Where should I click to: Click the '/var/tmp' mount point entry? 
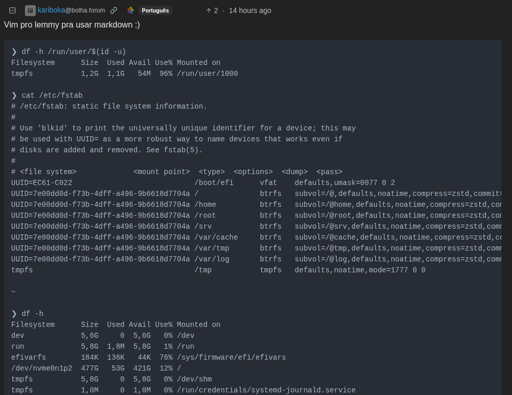212,248
